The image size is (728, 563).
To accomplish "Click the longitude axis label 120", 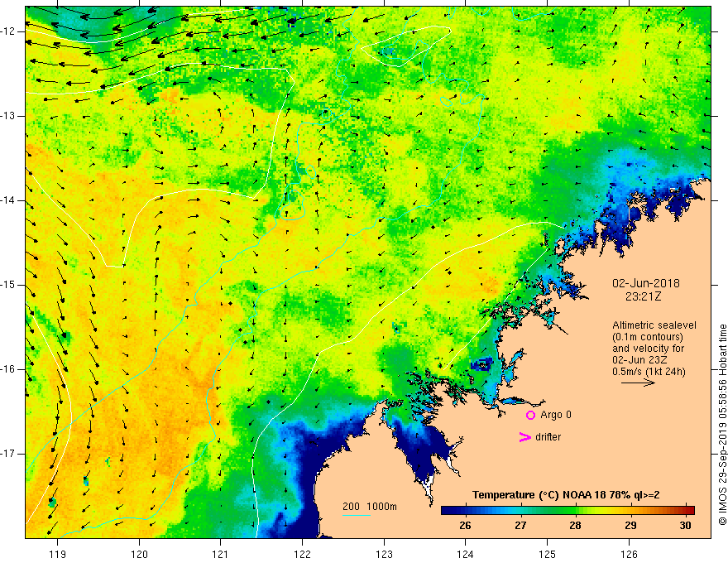I will coord(139,554).
